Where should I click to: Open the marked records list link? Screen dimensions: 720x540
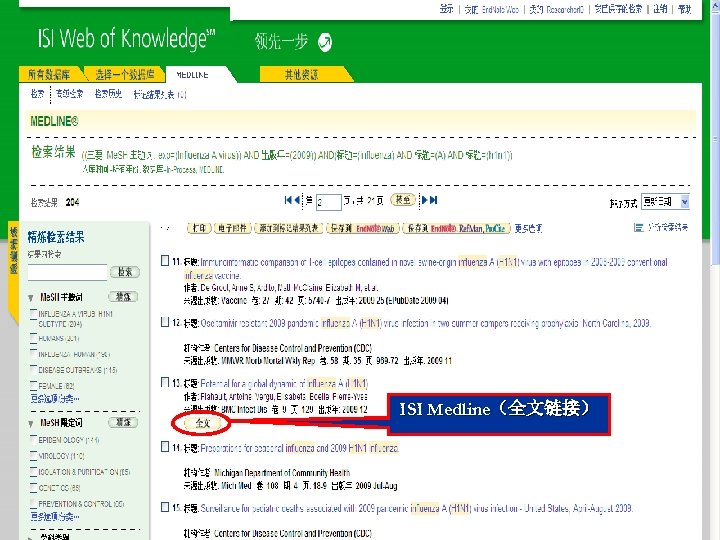coord(160,95)
